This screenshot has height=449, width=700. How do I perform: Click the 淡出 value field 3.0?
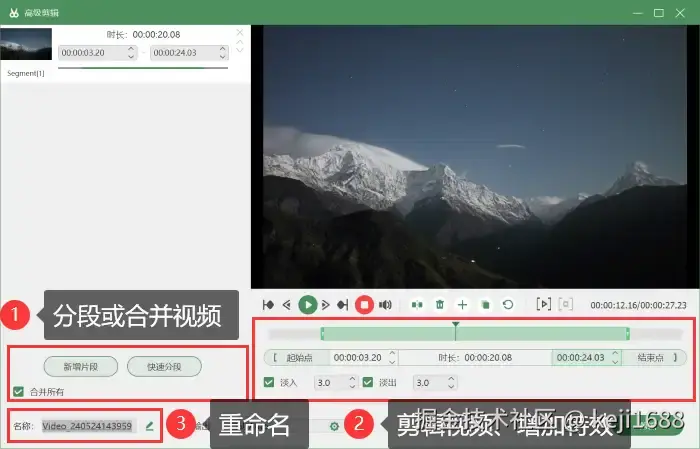tap(435, 382)
